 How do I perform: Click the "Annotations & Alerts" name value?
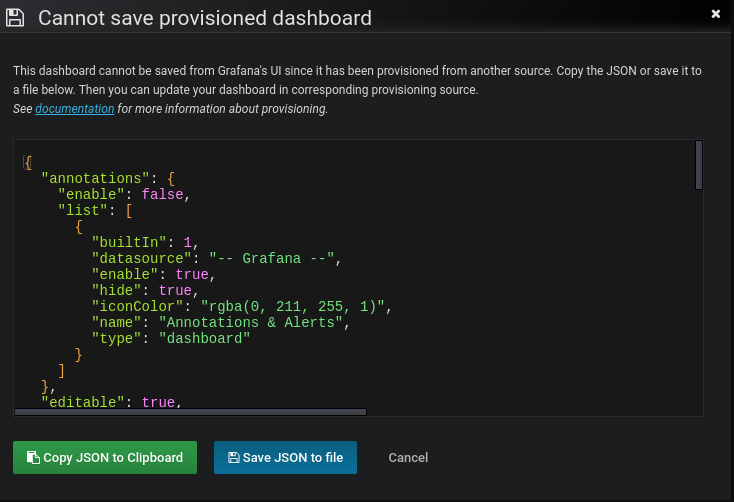click(258, 322)
